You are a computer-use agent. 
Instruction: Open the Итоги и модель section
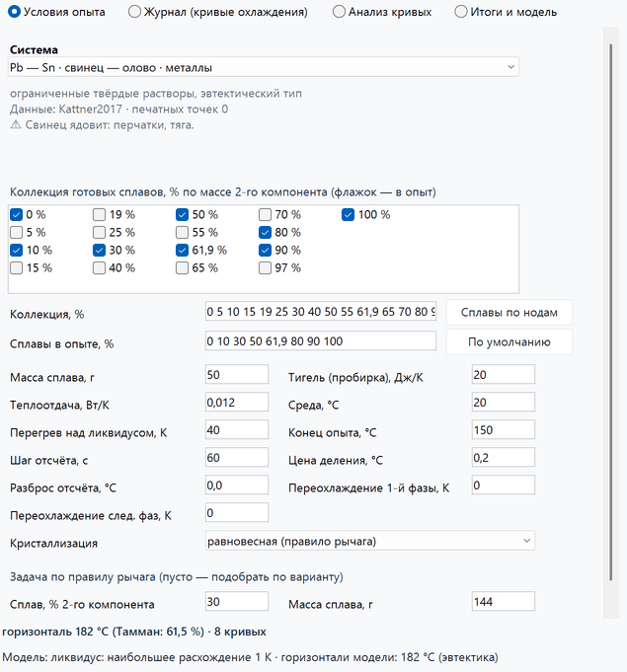460,12
